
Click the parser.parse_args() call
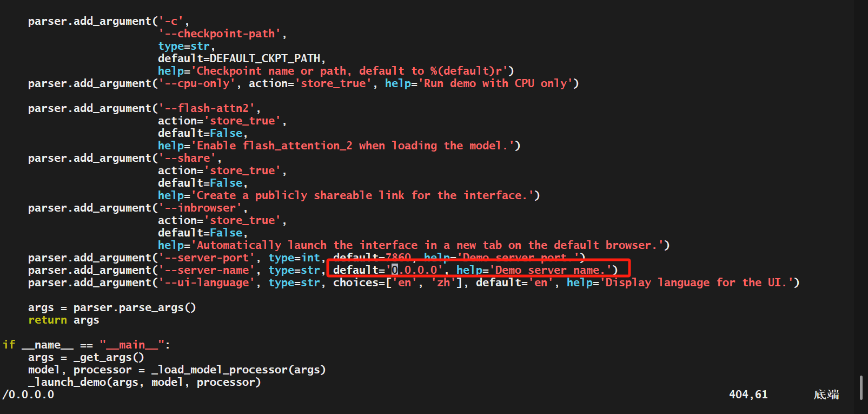pyautogui.click(x=135, y=307)
